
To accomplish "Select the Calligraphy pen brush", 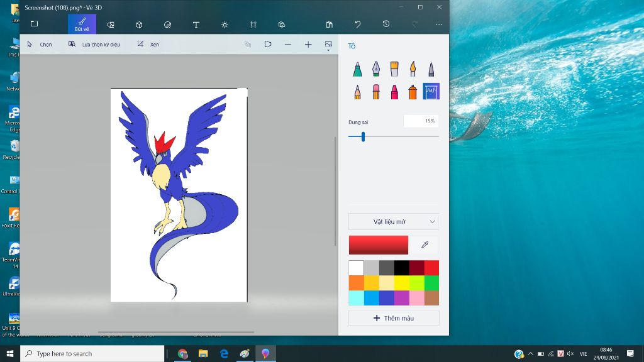I will [x=376, y=69].
